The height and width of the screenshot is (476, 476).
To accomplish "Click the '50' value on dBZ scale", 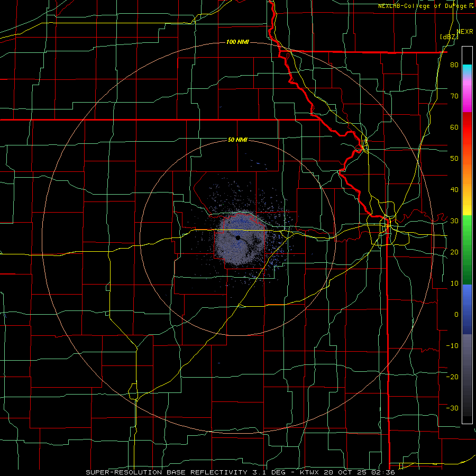I will [454, 159].
